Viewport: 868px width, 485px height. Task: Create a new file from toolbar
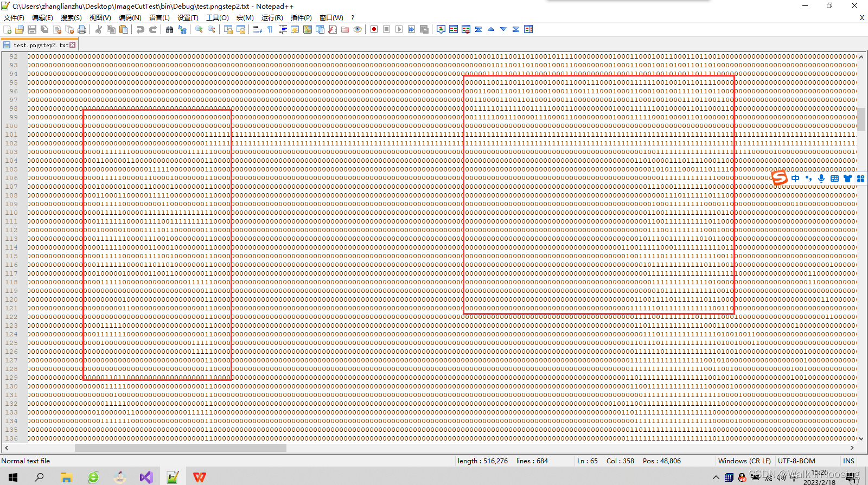point(8,29)
